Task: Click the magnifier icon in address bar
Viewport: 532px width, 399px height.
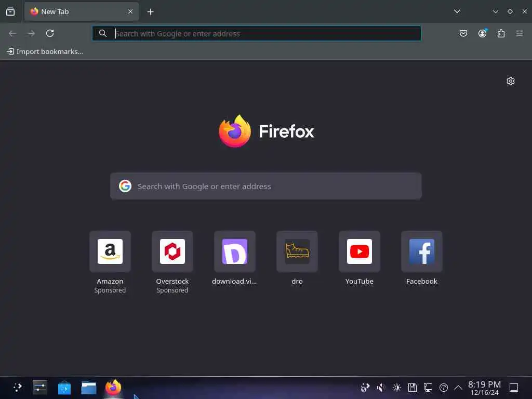Action: point(103,33)
